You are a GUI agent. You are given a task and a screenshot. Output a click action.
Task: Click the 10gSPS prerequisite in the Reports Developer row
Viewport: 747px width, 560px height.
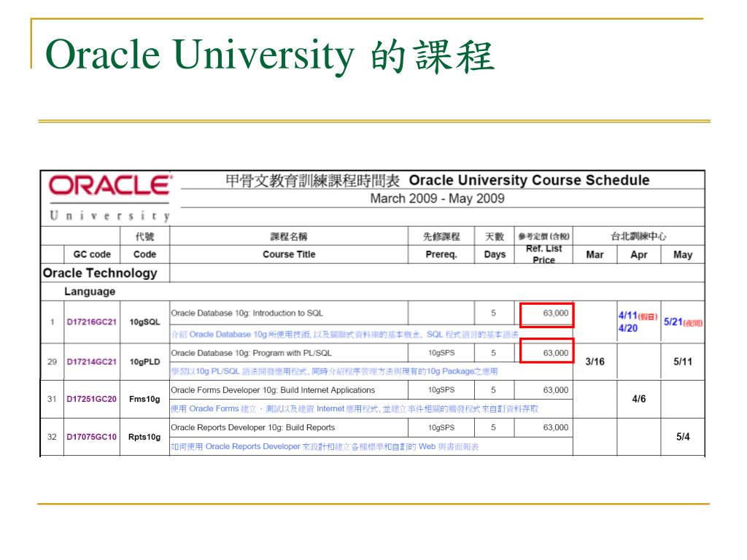click(441, 427)
